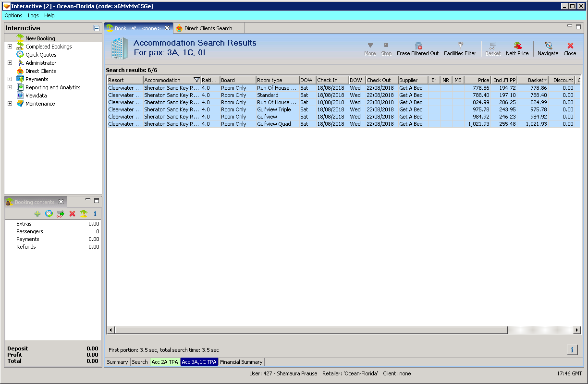
Task: Select Refunds row in Booking contents
Action: click(53, 247)
